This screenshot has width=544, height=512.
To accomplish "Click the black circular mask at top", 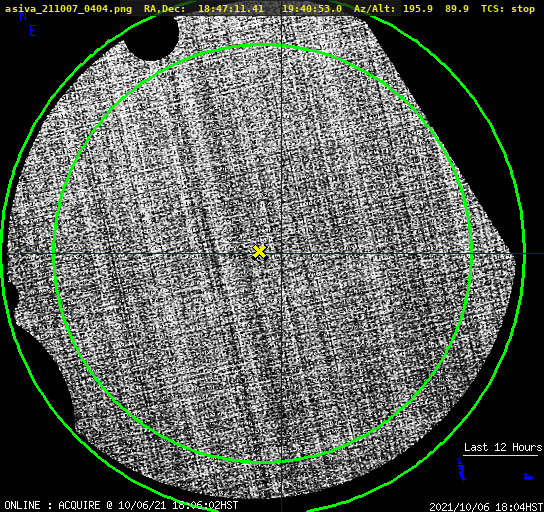I will [151, 38].
